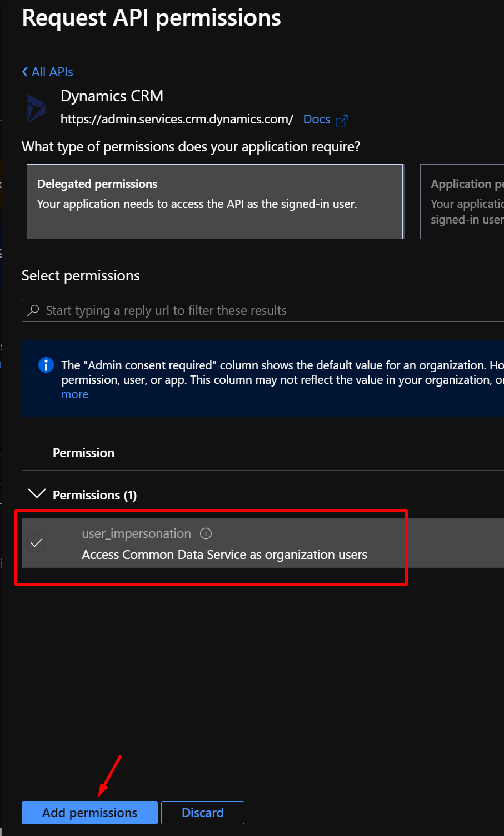Go back to All APIs
504x836 pixels.
coord(48,72)
